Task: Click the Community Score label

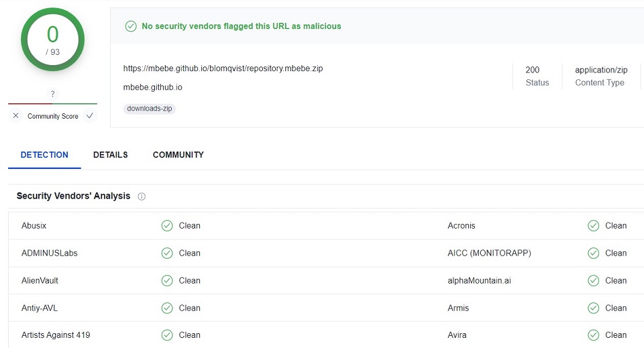Action: (52, 116)
